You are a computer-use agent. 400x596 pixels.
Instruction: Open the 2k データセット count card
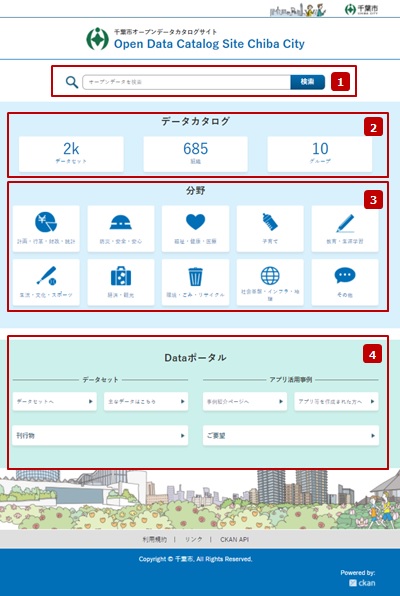[x=71, y=154]
